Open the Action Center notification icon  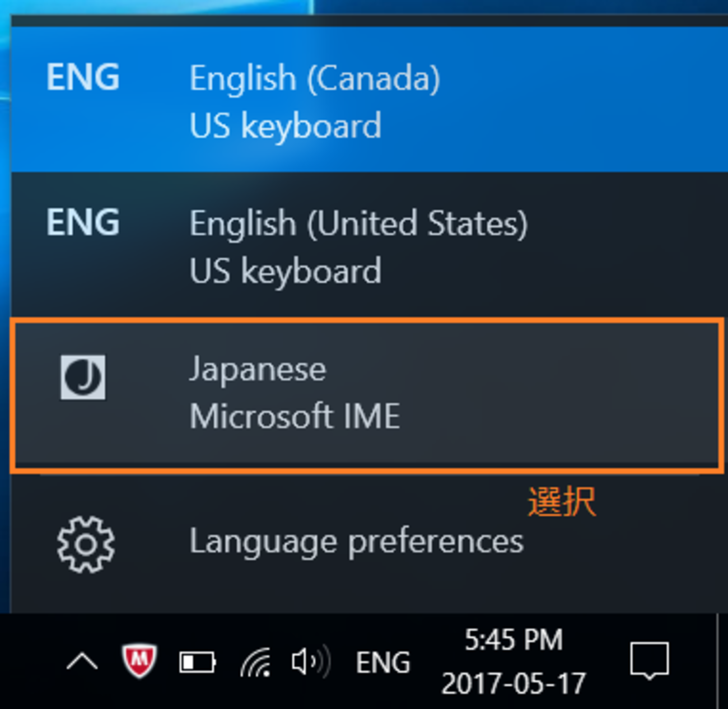coord(649,661)
